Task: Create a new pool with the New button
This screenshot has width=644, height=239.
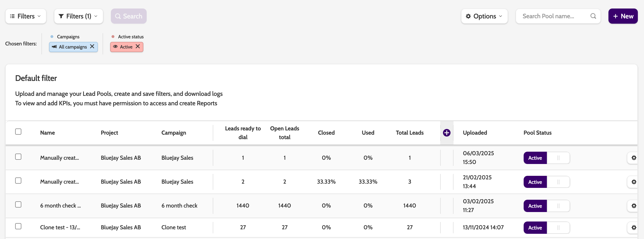Action: (x=623, y=16)
